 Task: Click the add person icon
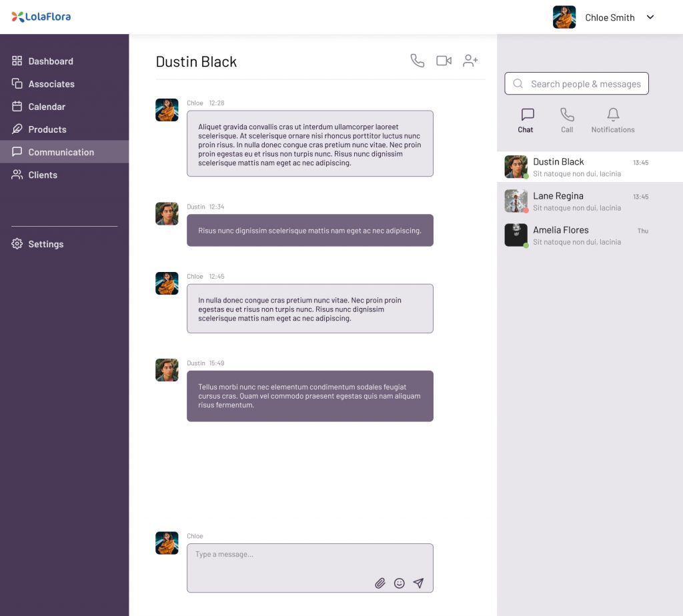pyautogui.click(x=471, y=61)
